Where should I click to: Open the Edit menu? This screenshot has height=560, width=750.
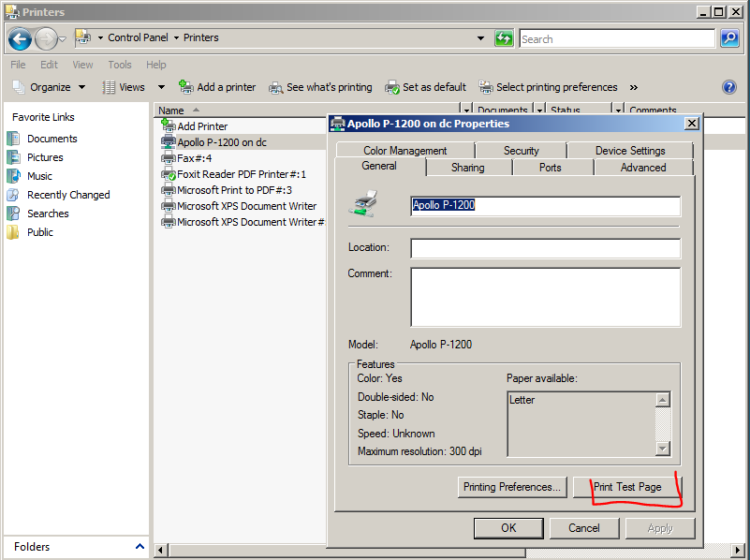pyautogui.click(x=49, y=65)
